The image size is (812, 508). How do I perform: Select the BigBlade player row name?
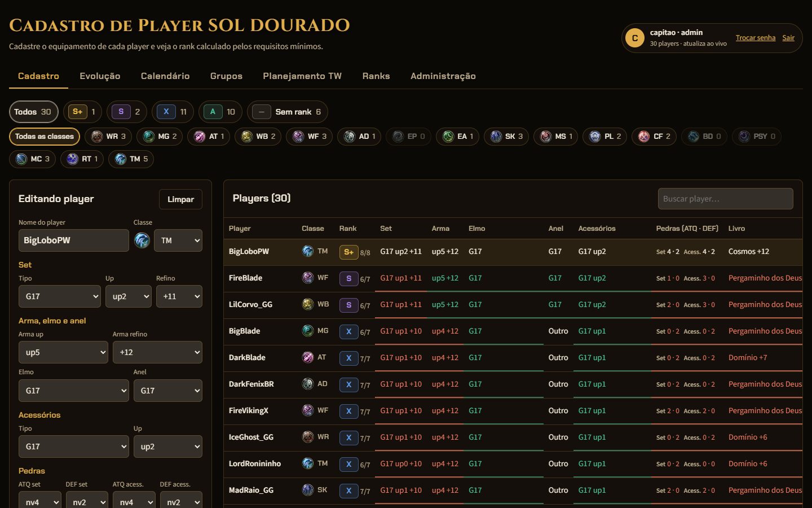pyautogui.click(x=245, y=331)
